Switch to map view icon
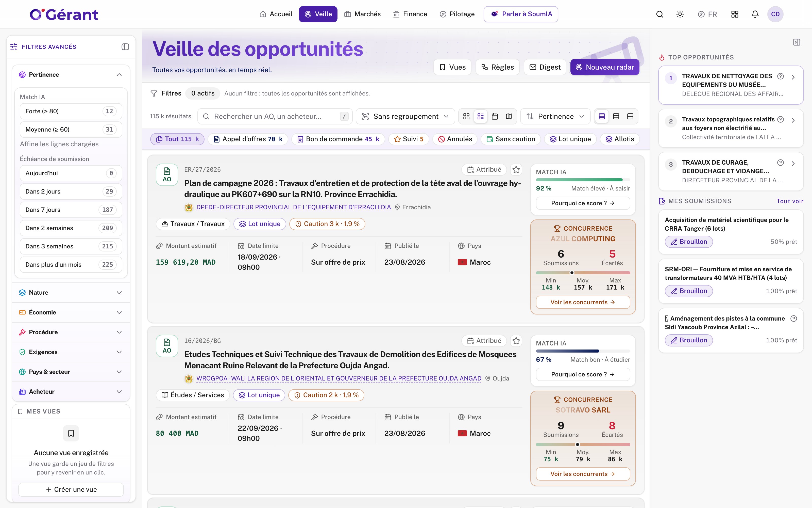Image resolution: width=812 pixels, height=508 pixels. pos(509,116)
